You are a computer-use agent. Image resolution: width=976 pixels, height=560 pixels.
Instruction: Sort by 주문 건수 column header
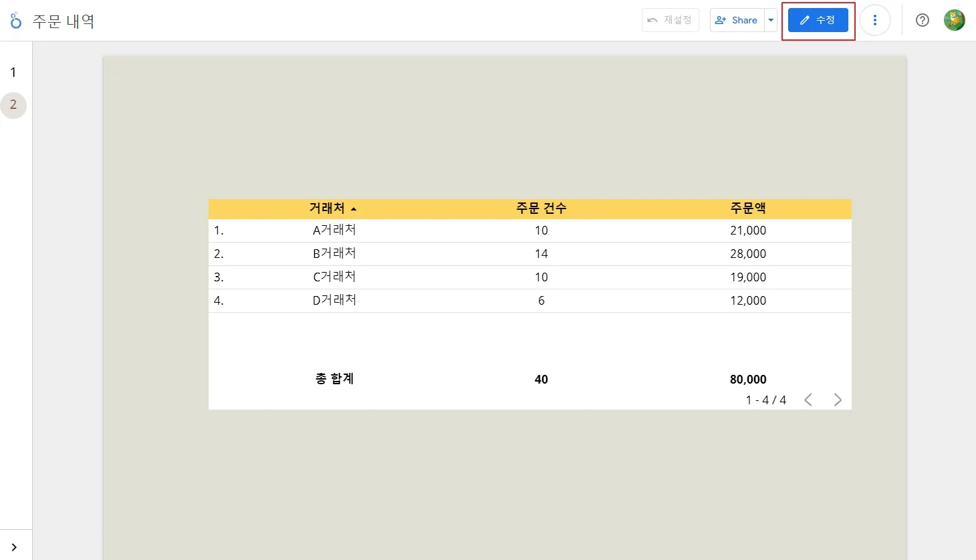pyautogui.click(x=541, y=208)
